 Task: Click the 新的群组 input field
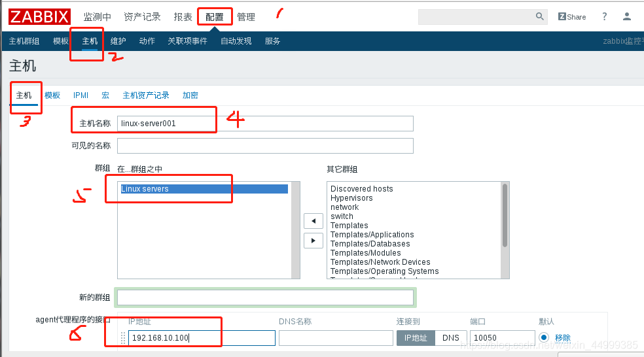[265, 297]
